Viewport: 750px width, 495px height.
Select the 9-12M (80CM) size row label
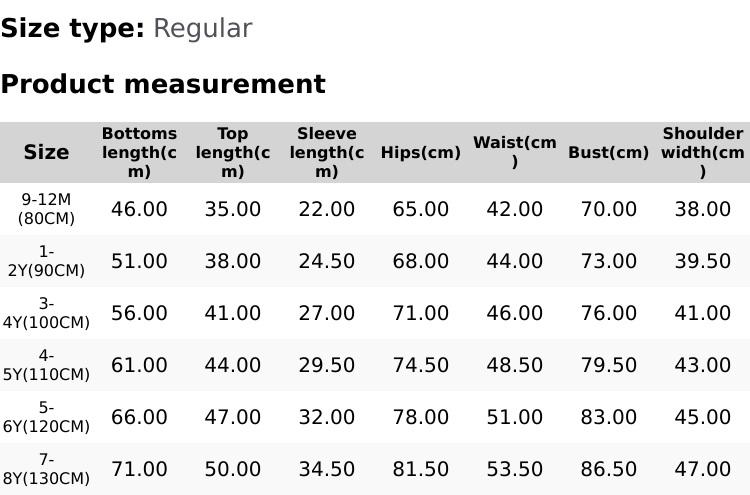tap(46, 209)
